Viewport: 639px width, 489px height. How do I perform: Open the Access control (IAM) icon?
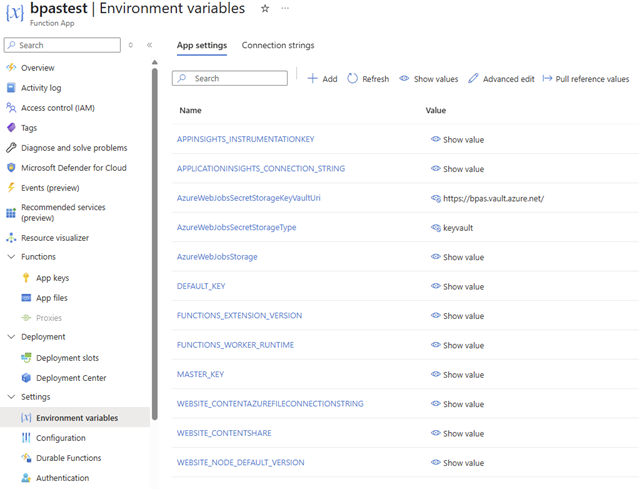(x=11, y=108)
